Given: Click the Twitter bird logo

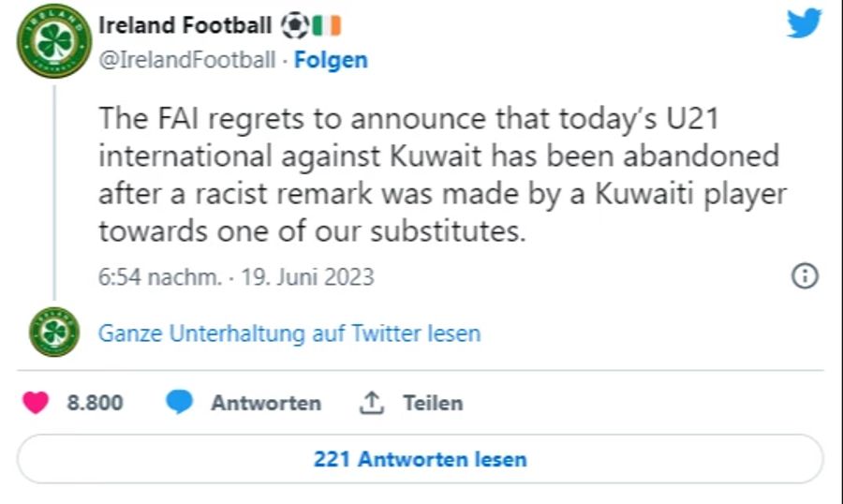Looking at the screenshot, I should coord(804,23).
